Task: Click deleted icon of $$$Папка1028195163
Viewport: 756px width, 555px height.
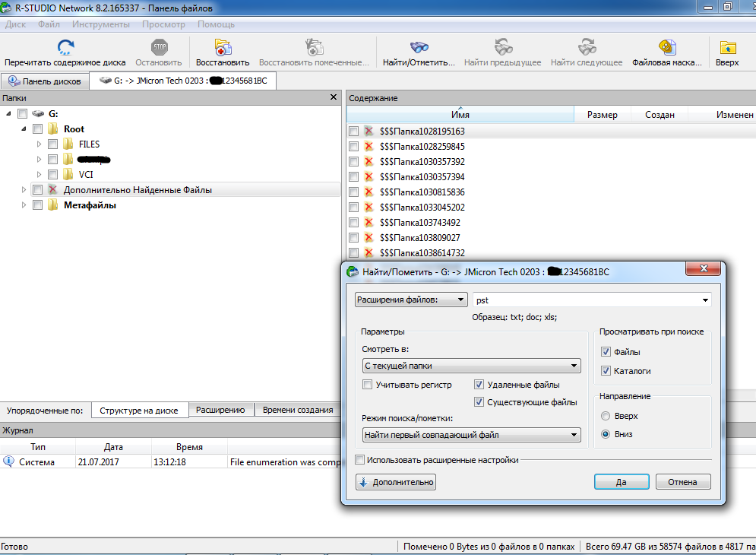Action: click(x=369, y=131)
